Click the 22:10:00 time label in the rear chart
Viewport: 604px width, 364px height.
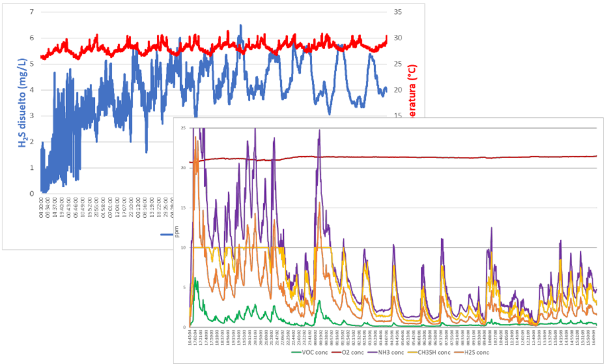[131, 207]
